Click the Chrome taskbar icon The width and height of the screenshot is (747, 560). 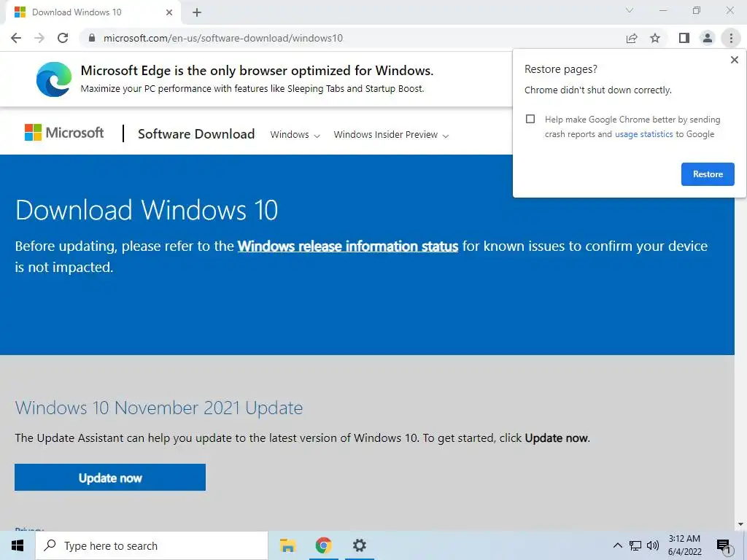(323, 545)
